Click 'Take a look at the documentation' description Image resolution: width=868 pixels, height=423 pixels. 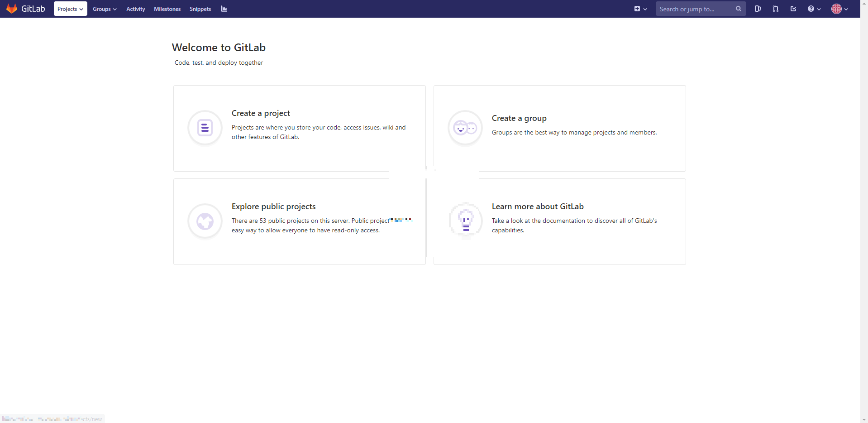coord(574,226)
